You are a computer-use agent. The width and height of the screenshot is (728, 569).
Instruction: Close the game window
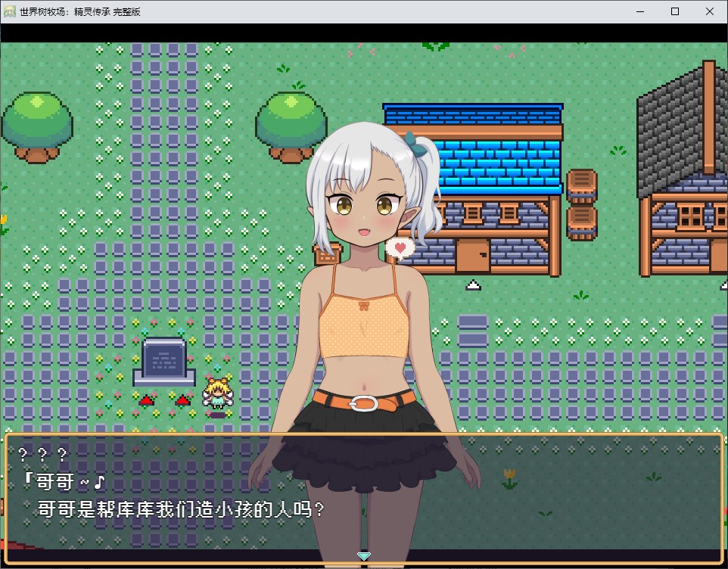[710, 11]
